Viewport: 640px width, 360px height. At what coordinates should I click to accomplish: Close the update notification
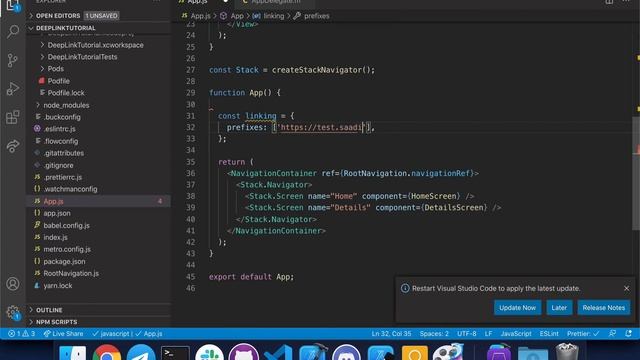[x=627, y=288]
